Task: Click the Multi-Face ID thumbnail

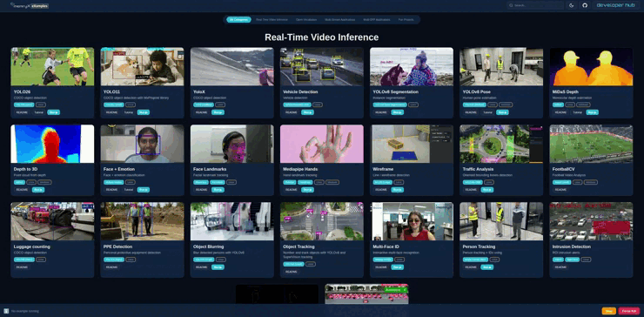Action: tap(412, 221)
